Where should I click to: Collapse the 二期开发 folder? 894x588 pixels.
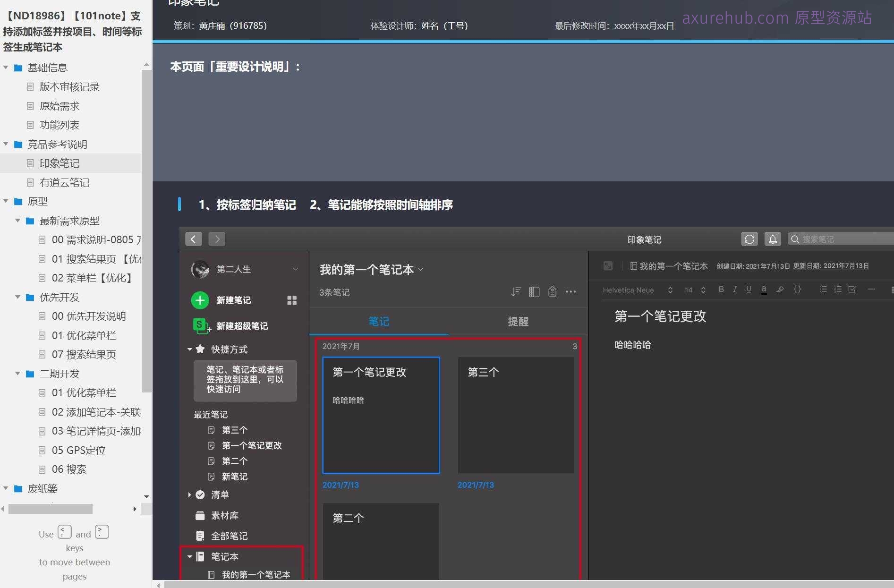point(17,374)
